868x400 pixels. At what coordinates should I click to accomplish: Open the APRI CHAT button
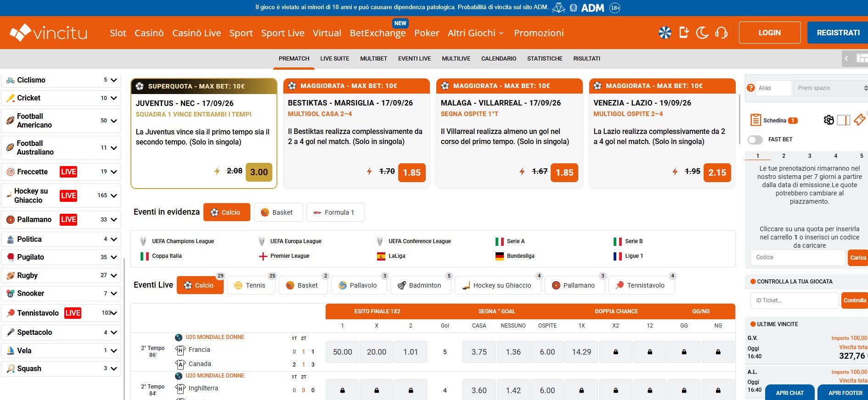790,393
